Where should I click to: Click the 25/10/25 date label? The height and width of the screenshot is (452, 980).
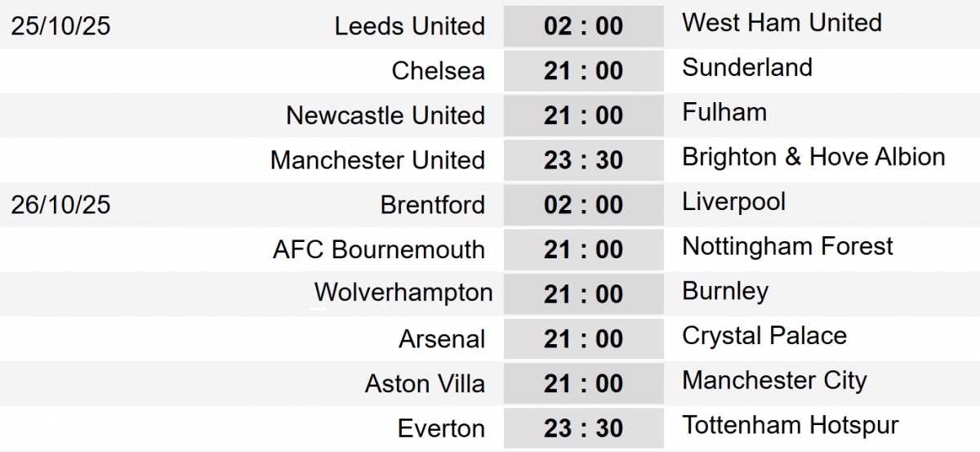[x=60, y=26]
